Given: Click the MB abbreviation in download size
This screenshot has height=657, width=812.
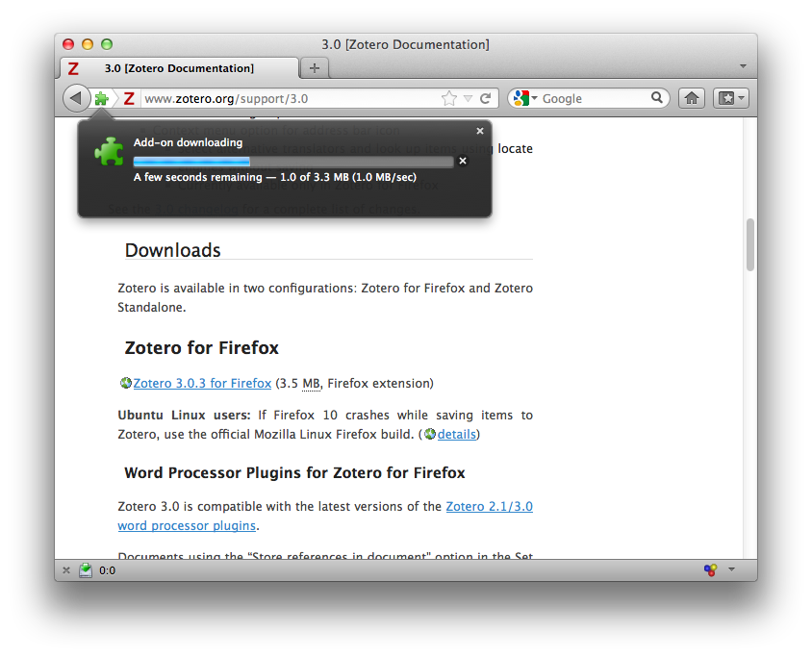Looking at the screenshot, I should (x=311, y=384).
